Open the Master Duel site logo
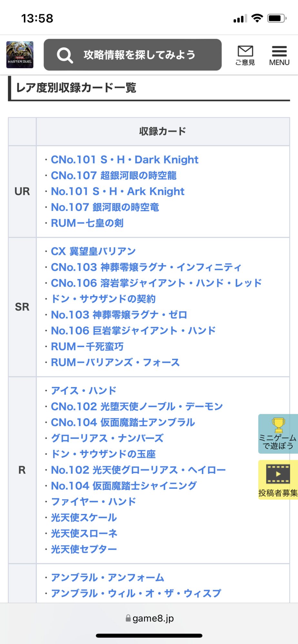Viewport: 298px width, 644px height. (20, 55)
